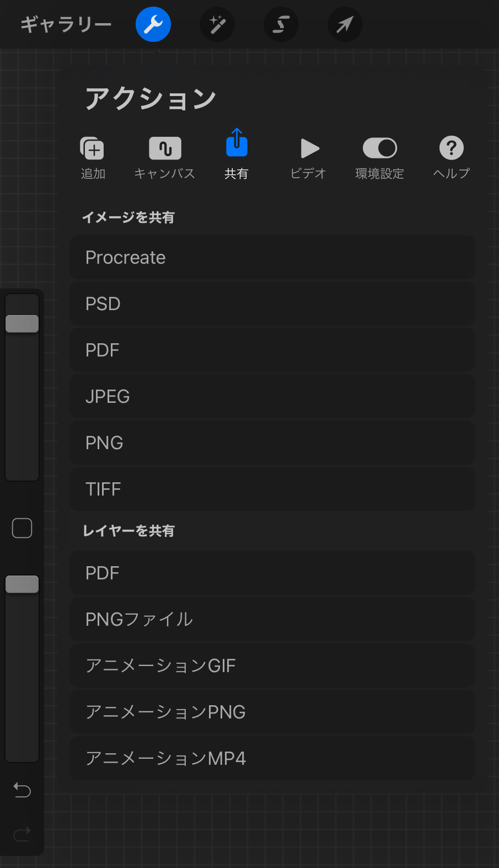Select the 共有 (Share) tab
This screenshot has width=499, height=868.
click(x=237, y=155)
